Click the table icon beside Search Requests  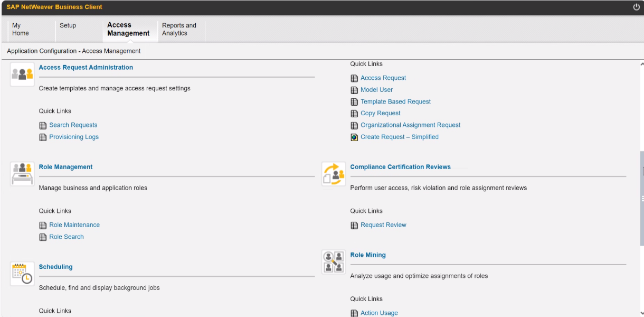pos(43,126)
